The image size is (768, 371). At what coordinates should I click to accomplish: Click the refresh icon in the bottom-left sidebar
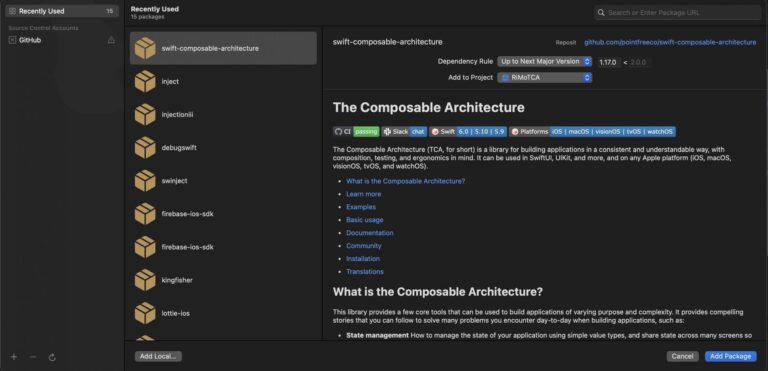[52, 357]
